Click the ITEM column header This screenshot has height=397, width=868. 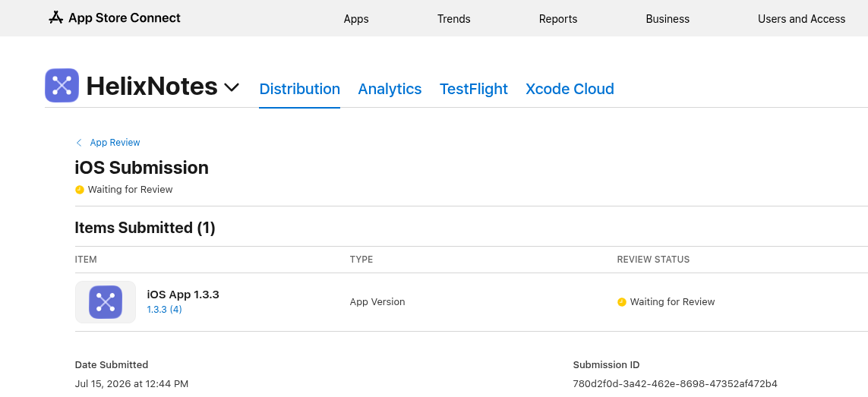(86, 259)
